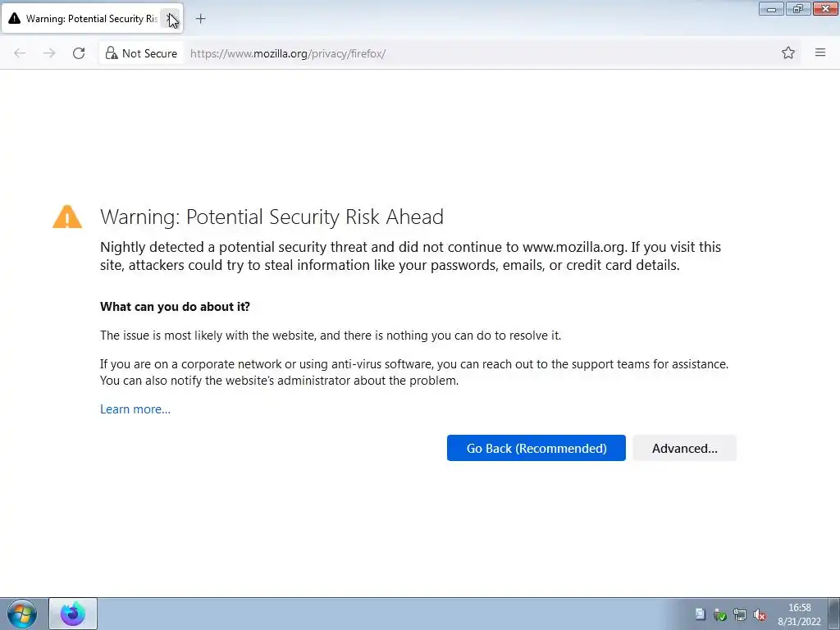Click the Not Secure lock icon
Viewport: 840px width, 630px height.
tap(112, 53)
